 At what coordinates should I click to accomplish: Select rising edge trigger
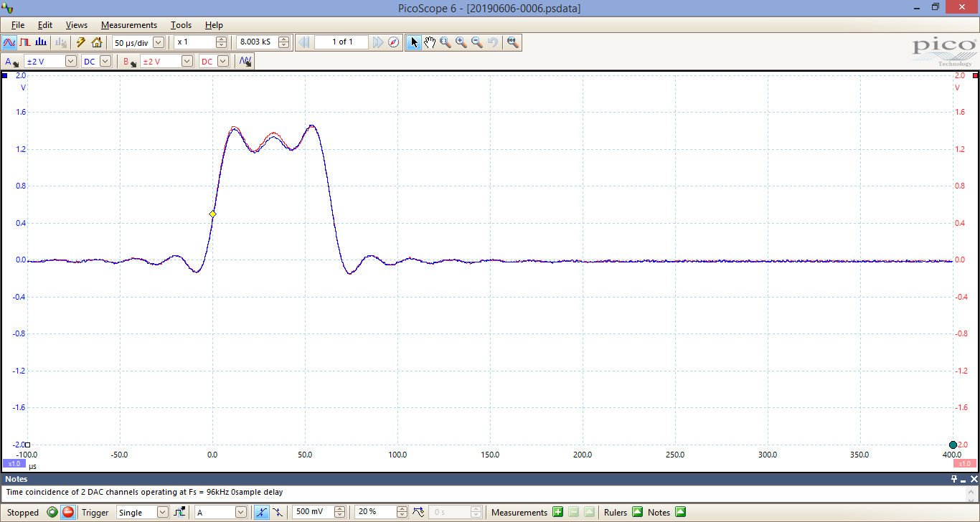pyautogui.click(x=262, y=512)
